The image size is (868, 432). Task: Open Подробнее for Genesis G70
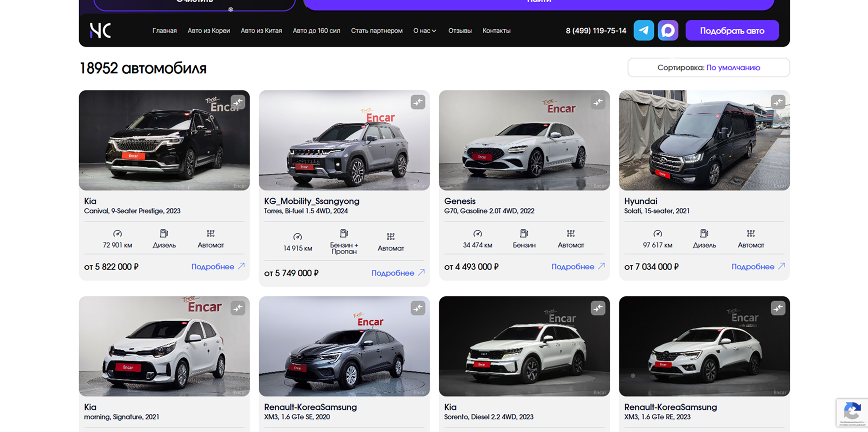pyautogui.click(x=578, y=267)
